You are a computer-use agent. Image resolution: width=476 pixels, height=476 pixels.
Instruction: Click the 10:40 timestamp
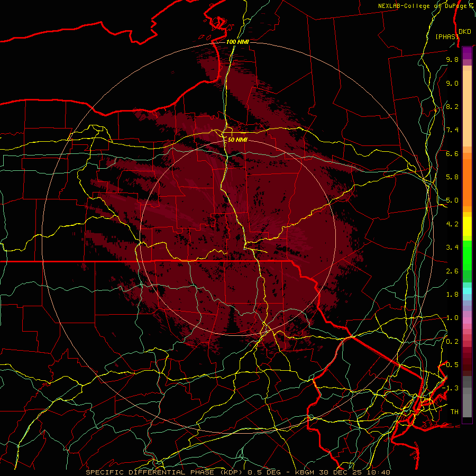pyautogui.click(x=378, y=472)
